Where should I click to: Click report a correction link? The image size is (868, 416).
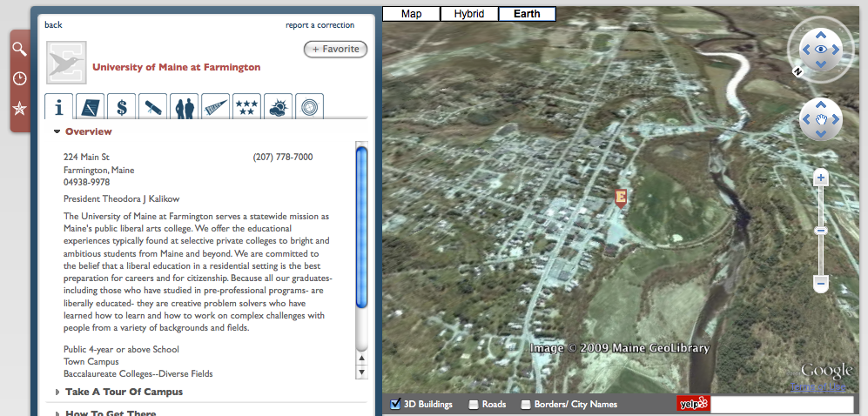[x=320, y=25]
